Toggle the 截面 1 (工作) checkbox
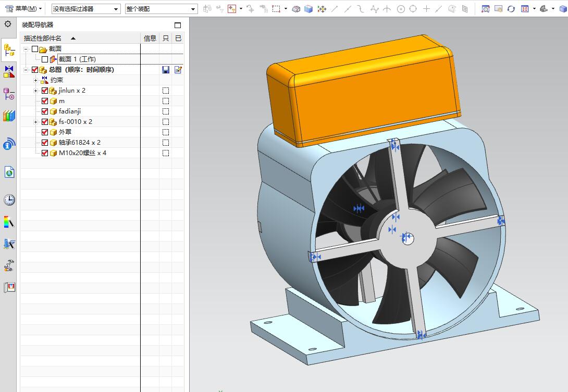The width and height of the screenshot is (568, 392). click(x=45, y=59)
